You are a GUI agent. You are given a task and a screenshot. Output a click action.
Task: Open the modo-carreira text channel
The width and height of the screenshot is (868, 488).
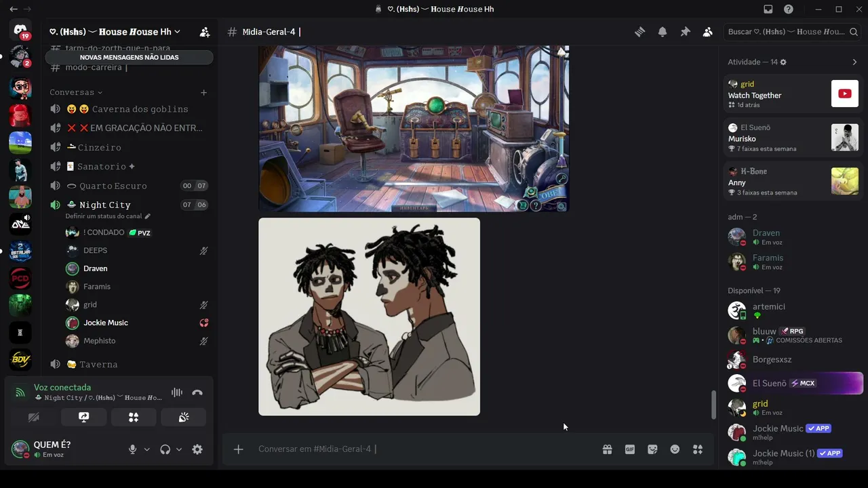[x=129, y=68]
